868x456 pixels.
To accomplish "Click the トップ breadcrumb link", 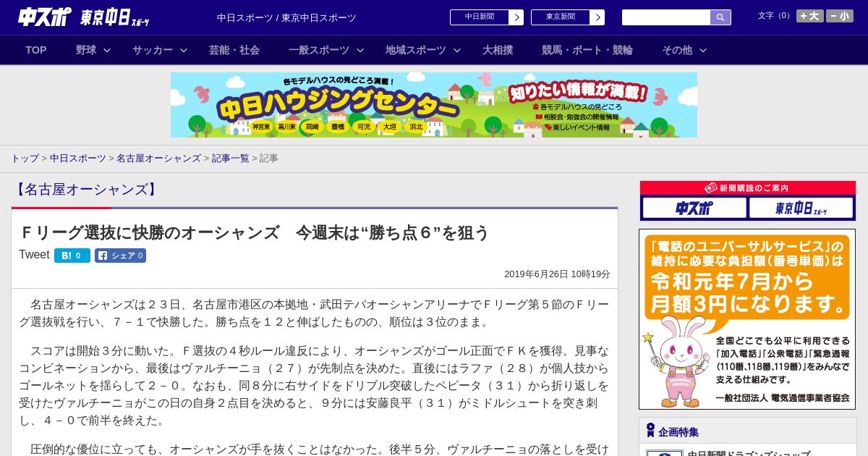I will click(x=25, y=159).
